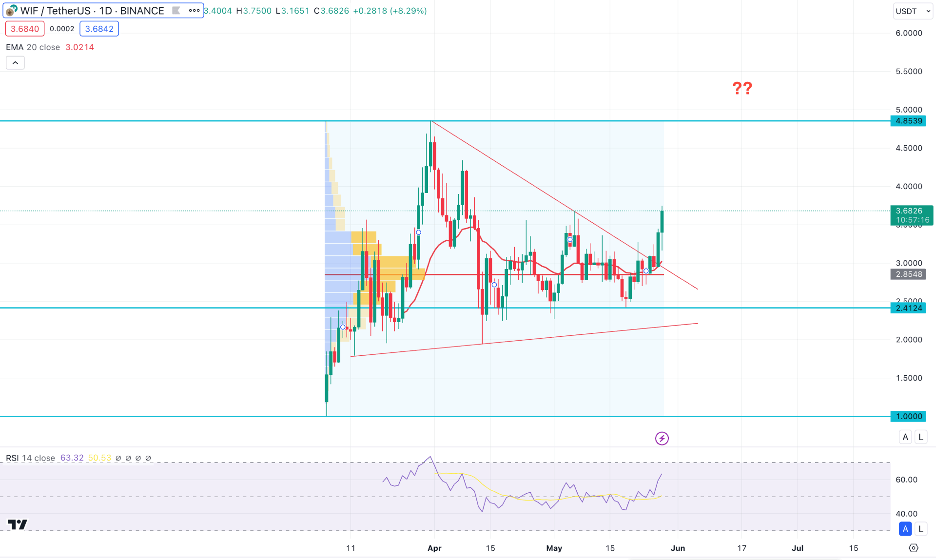Click the EMA value 3.0214
Viewport: 936px width, 560px height.
(x=80, y=47)
